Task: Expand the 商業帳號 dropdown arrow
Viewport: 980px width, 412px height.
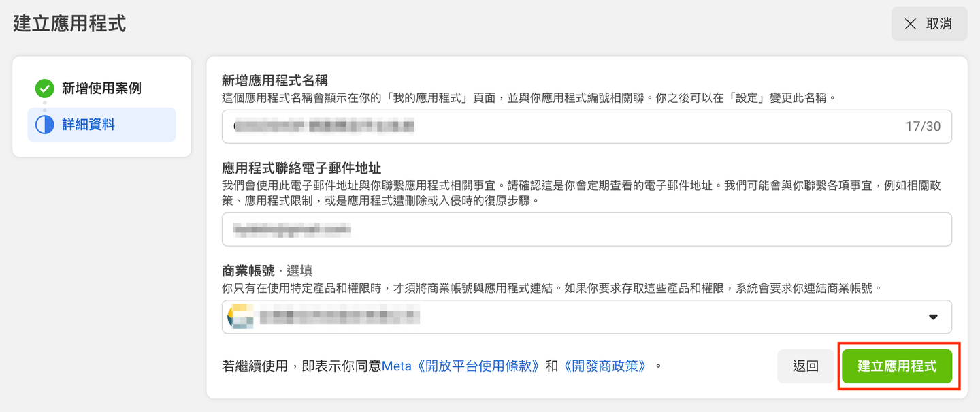Action: [x=933, y=317]
